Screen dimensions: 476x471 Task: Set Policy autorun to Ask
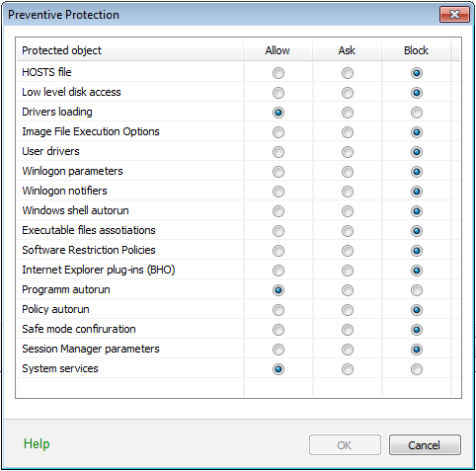pos(348,310)
